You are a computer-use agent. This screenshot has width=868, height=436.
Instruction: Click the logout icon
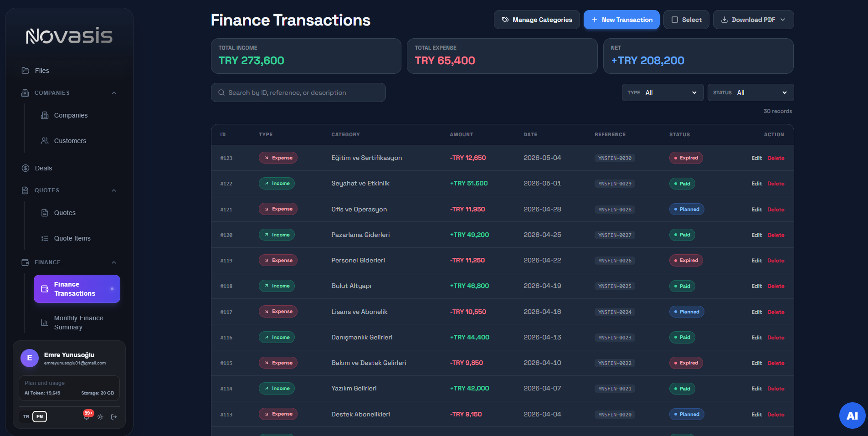[114, 417]
